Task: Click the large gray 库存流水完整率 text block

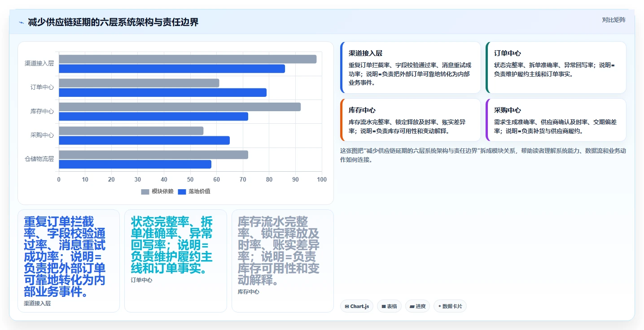Action: (279, 251)
